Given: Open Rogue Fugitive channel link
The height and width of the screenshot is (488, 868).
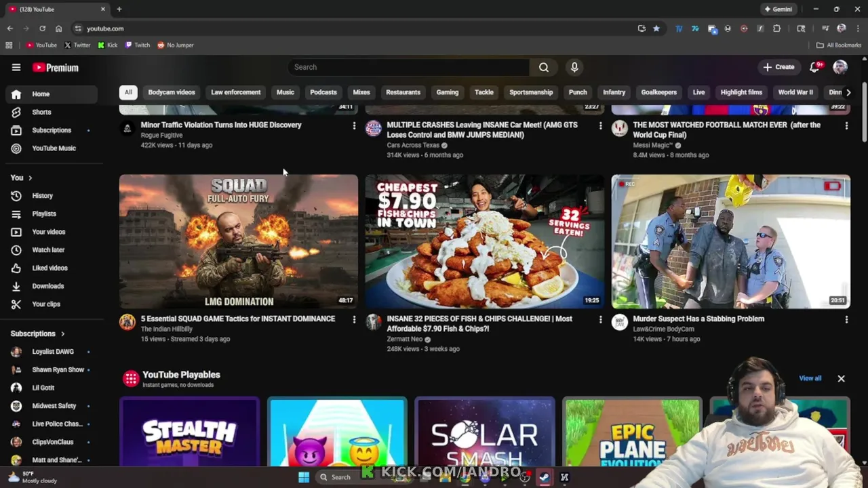Looking at the screenshot, I should coord(161,135).
